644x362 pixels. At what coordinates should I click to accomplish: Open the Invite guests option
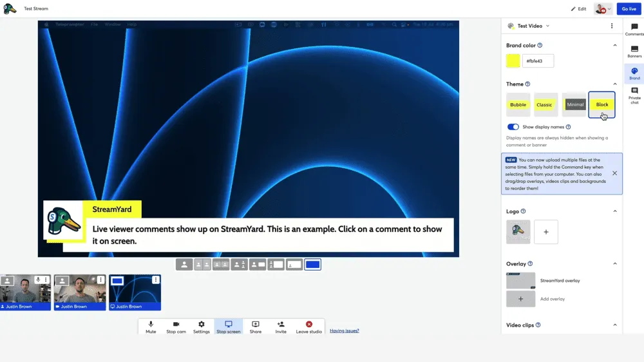pyautogui.click(x=281, y=327)
